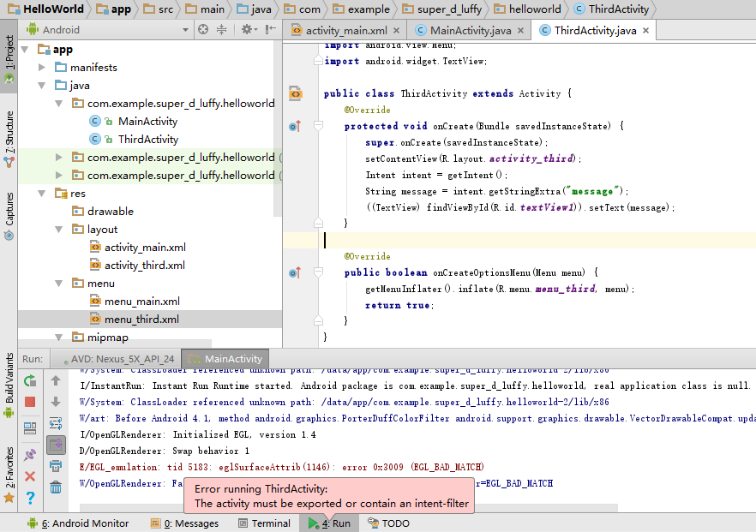The height and width of the screenshot is (532, 756).
Task: Open the Captures side panel
Action: pos(9,216)
